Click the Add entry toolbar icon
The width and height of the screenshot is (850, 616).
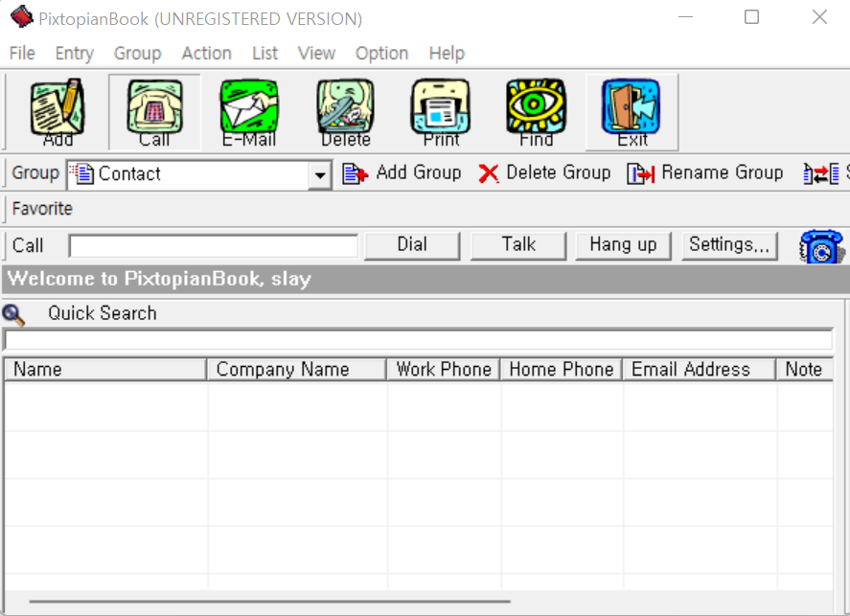coord(57,112)
